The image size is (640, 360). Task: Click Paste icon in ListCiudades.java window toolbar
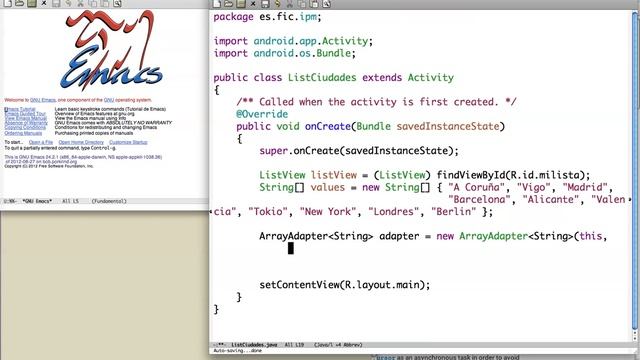coord(314,4)
